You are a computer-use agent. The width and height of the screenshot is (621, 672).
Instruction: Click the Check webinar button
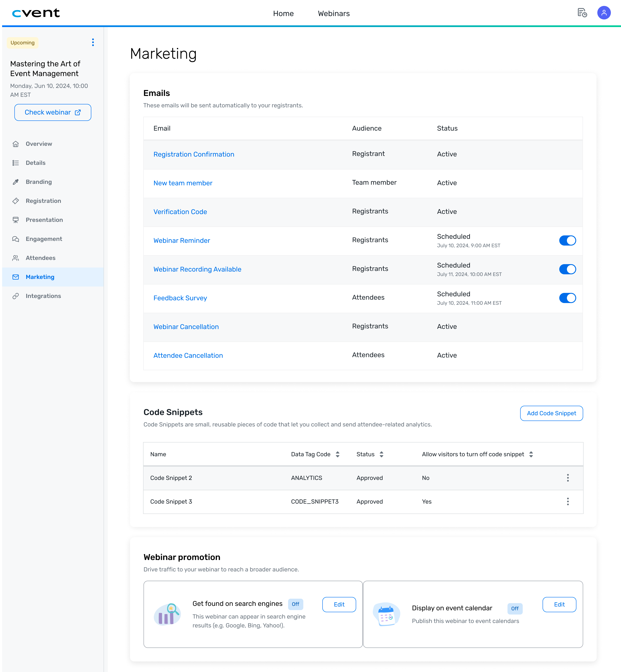click(x=53, y=112)
